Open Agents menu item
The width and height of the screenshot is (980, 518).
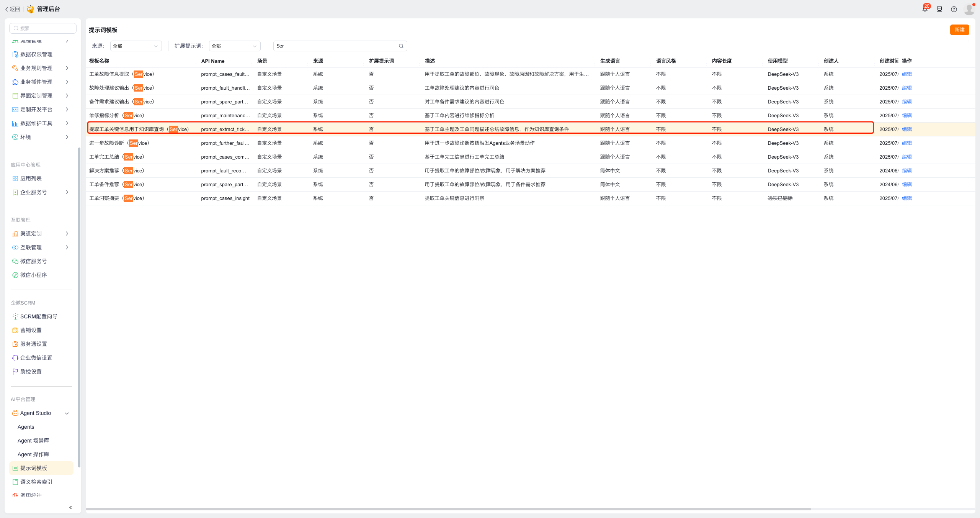[26, 427]
